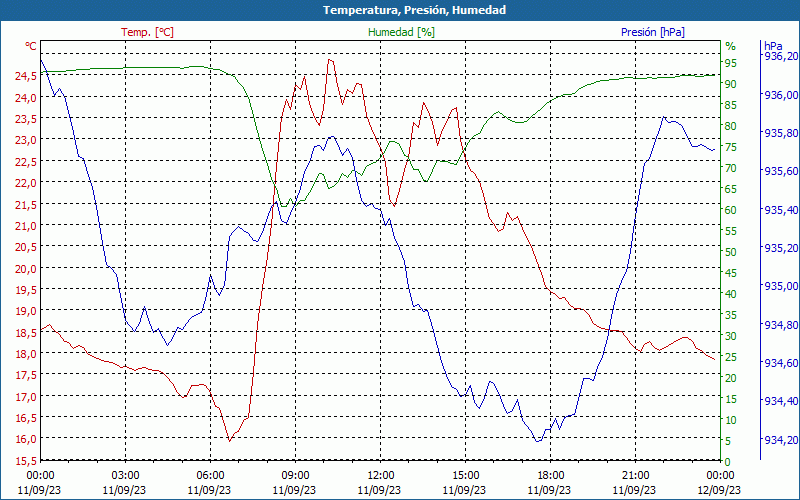Screen dimensions: 800x500
Task: Click the 15:00 time axis label
Action: click(x=465, y=476)
